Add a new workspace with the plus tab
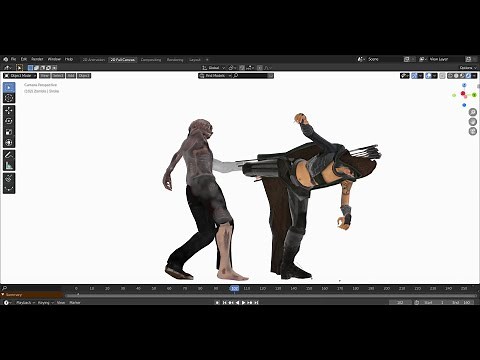Image resolution: width=480 pixels, height=360 pixels. [x=207, y=60]
